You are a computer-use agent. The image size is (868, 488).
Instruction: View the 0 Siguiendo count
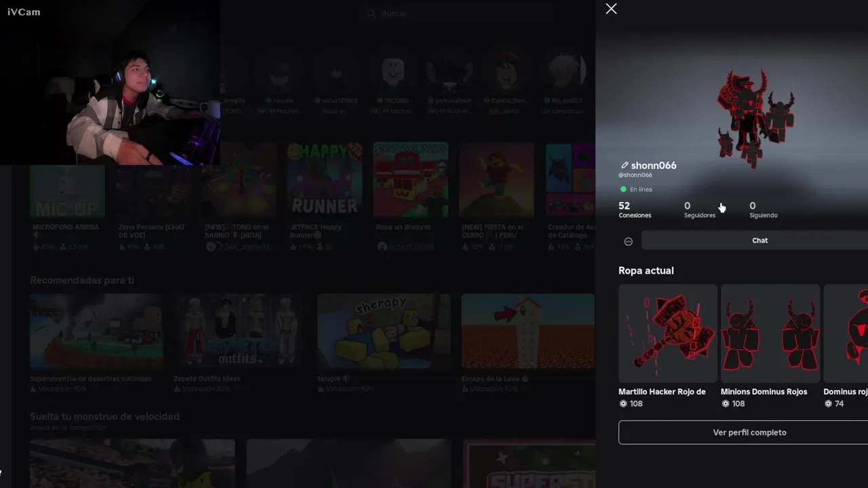(764, 210)
